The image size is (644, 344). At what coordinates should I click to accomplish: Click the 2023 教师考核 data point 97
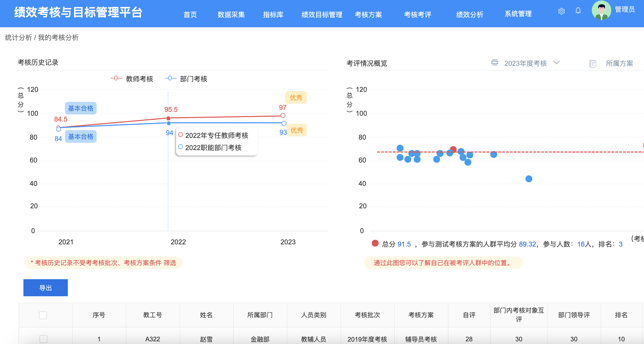(283, 115)
